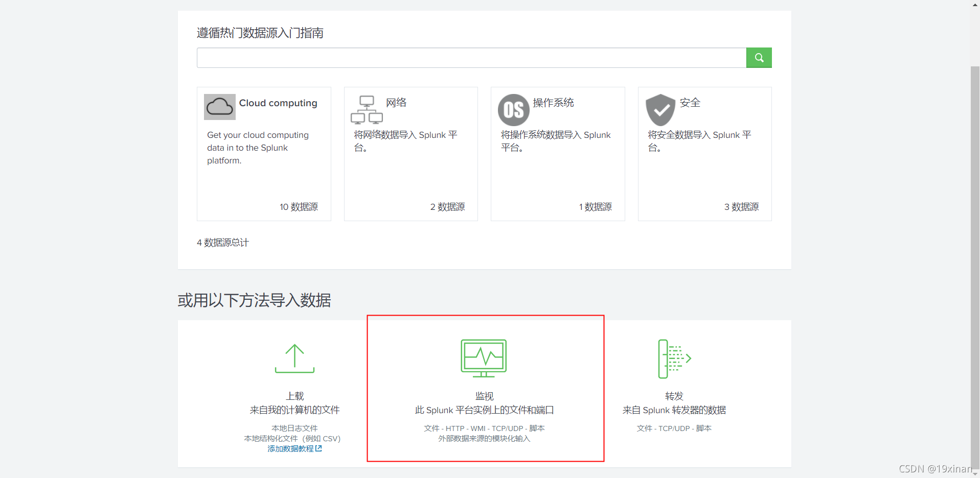Click the external link icon beside 添加数据教程
Image resolution: width=980 pixels, height=478 pixels.
click(x=318, y=448)
